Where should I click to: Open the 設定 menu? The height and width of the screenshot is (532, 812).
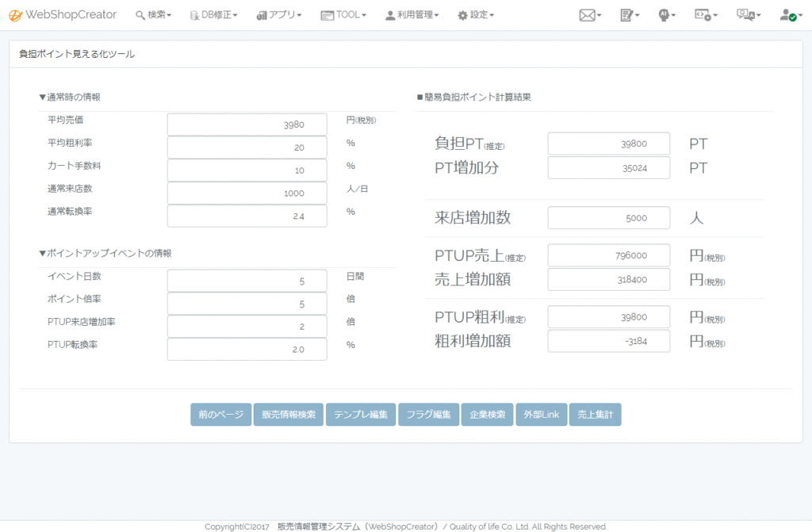point(476,15)
